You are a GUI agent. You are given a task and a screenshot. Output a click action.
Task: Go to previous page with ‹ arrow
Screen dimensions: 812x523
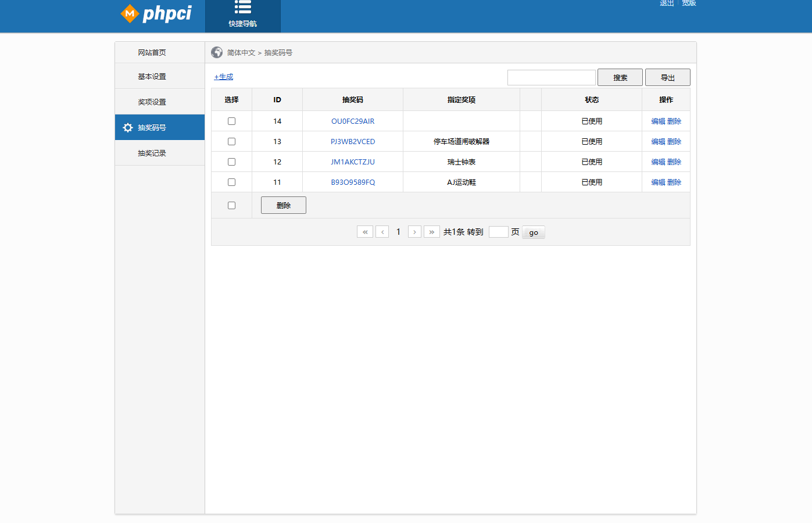[x=382, y=231]
